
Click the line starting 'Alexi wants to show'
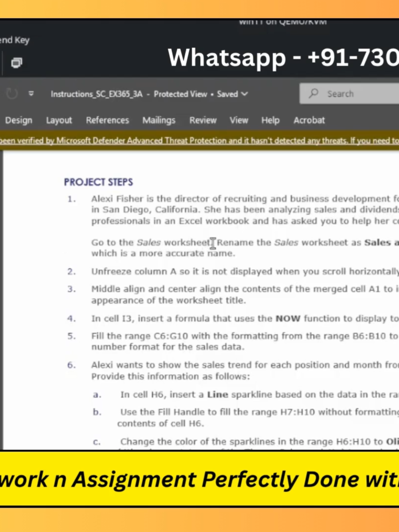click(x=245, y=365)
